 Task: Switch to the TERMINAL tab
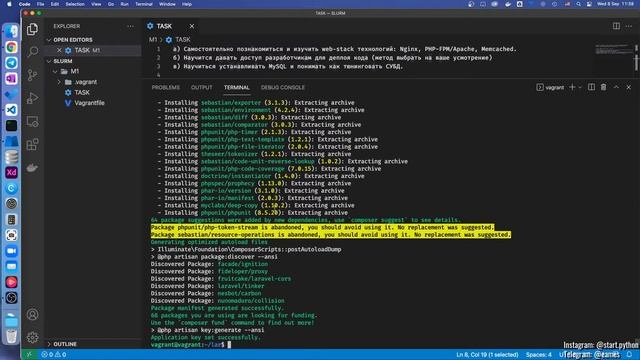(x=236, y=87)
